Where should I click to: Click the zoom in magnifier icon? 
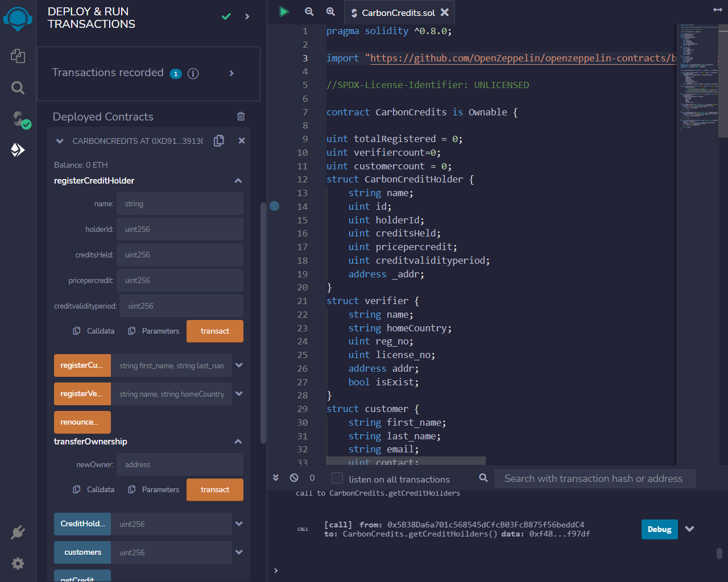click(330, 11)
